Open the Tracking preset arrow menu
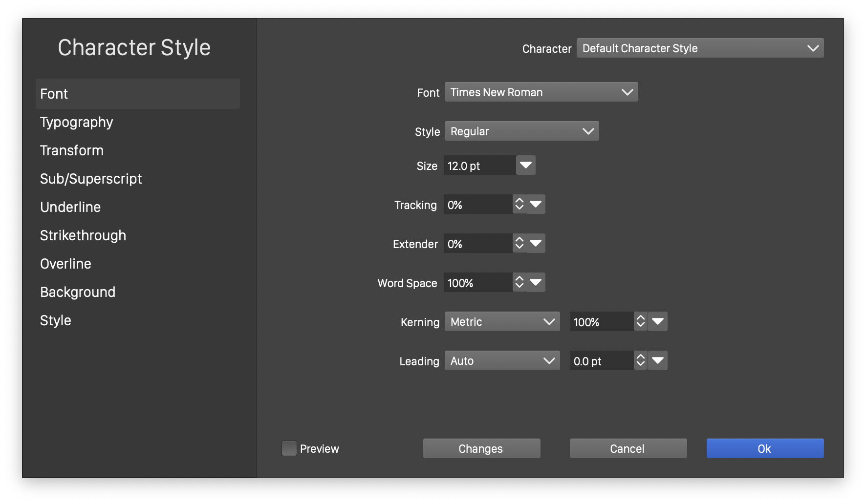866x504 pixels. click(536, 204)
